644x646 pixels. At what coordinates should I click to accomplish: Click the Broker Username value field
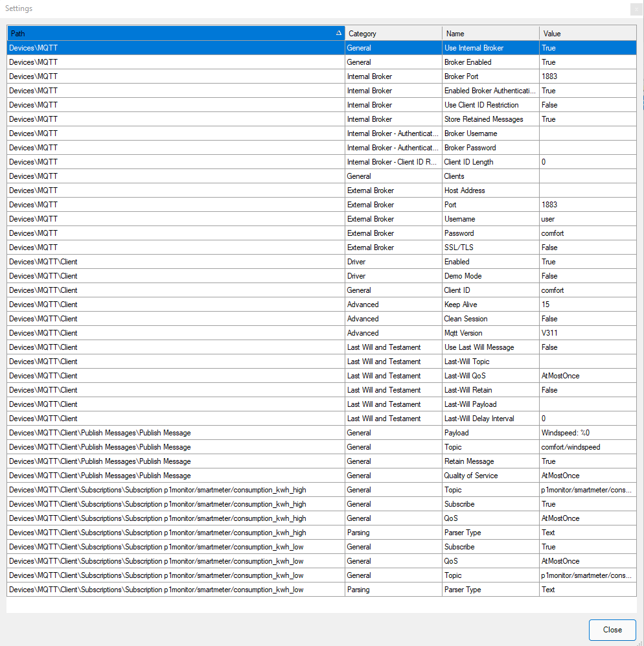[588, 133]
